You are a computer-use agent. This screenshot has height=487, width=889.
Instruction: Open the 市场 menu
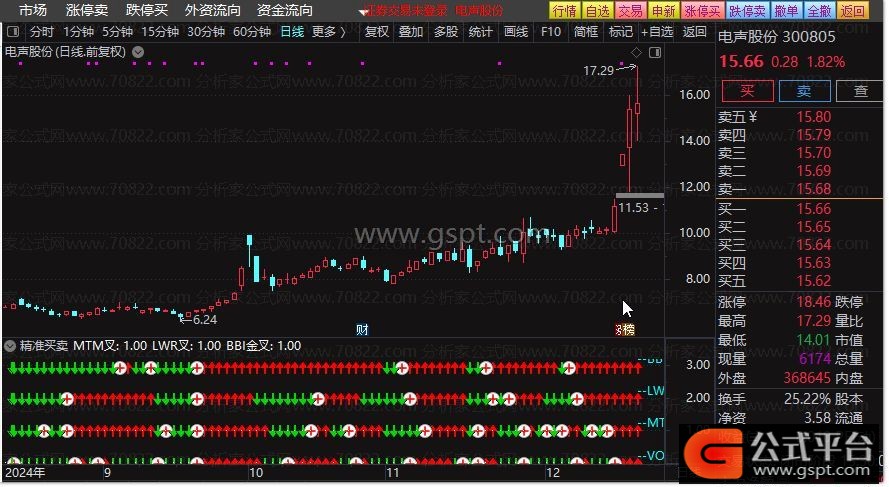point(33,10)
